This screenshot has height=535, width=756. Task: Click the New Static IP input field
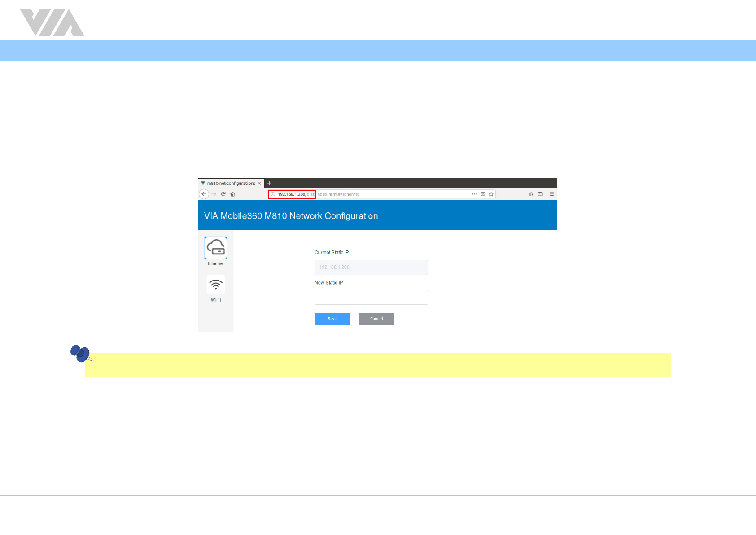coord(371,297)
